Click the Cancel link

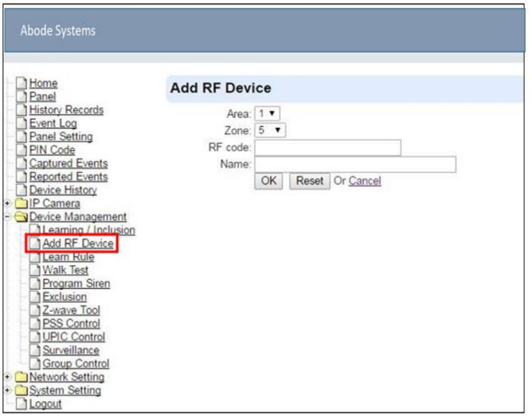[x=365, y=181]
